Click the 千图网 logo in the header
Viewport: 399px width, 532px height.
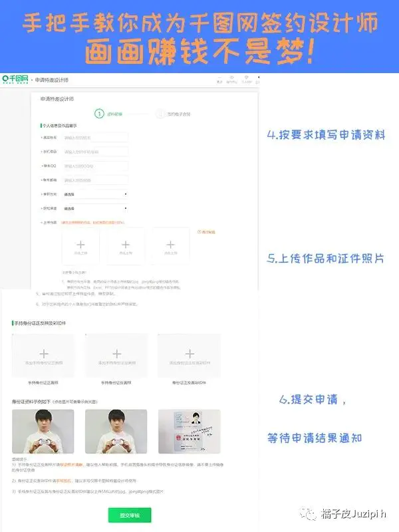[x=15, y=79]
